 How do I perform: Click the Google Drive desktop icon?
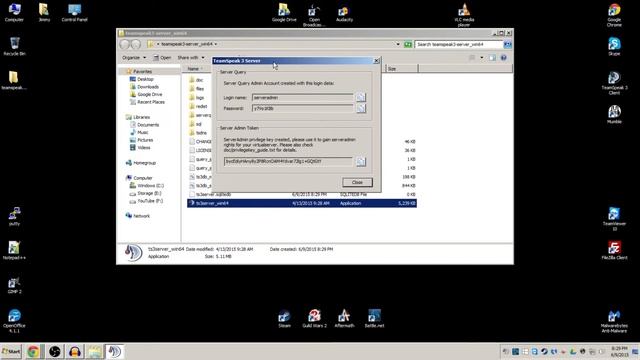284,12
